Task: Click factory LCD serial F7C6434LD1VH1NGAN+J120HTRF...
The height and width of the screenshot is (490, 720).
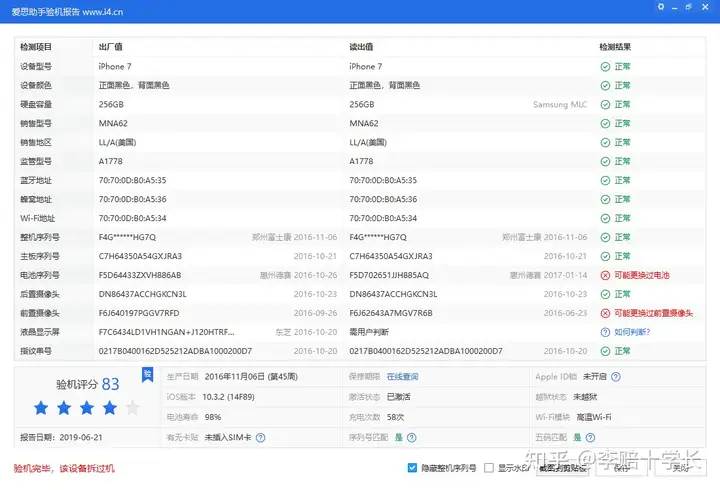Action: tap(166, 332)
